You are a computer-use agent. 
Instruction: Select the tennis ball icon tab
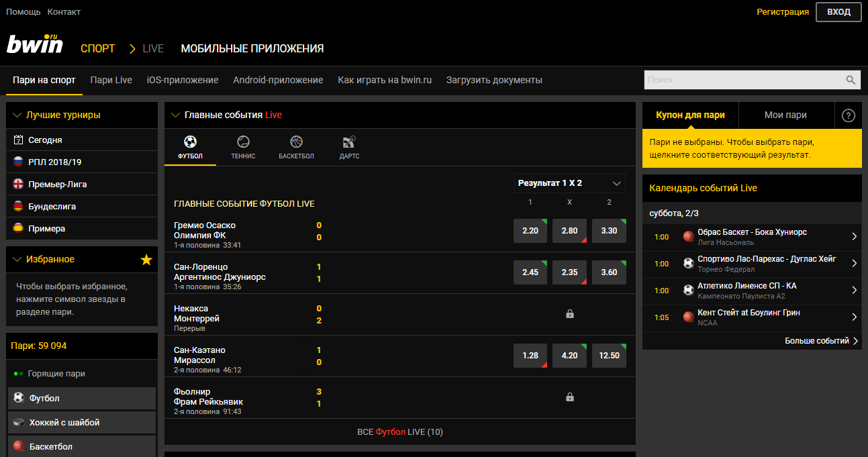point(243,142)
